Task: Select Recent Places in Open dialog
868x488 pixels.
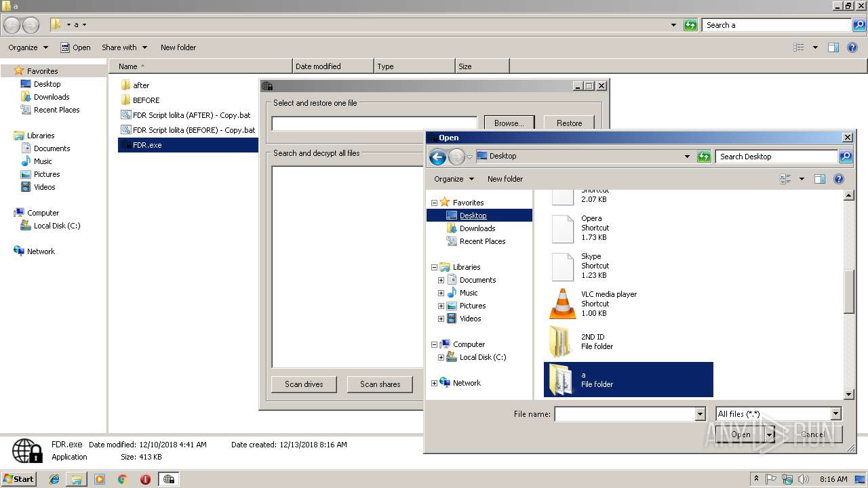Action: [482, 241]
